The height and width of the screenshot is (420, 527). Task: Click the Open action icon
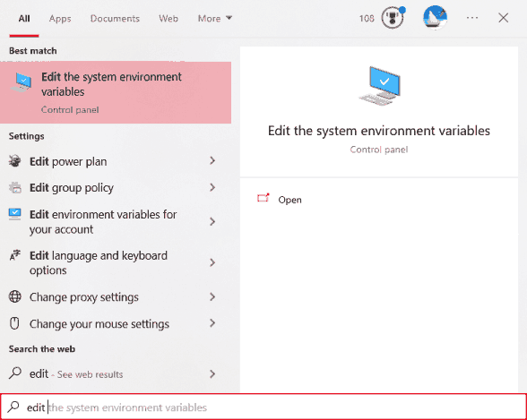[x=263, y=198]
